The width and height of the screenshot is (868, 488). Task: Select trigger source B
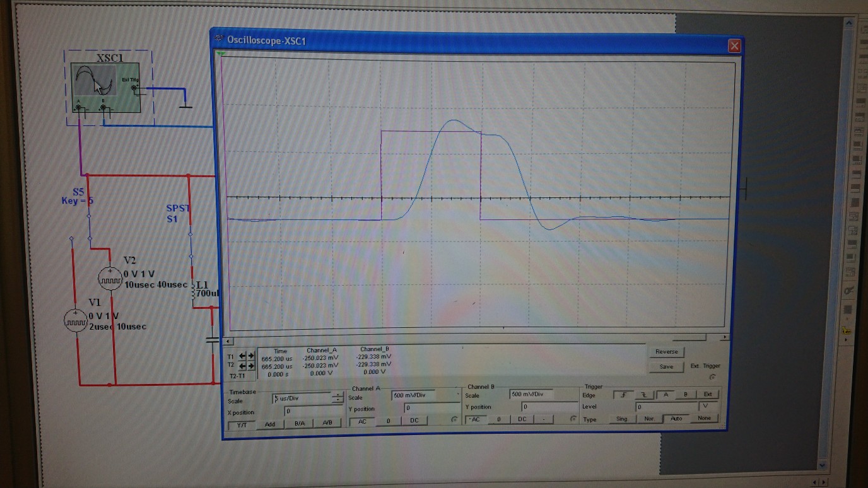coord(686,395)
